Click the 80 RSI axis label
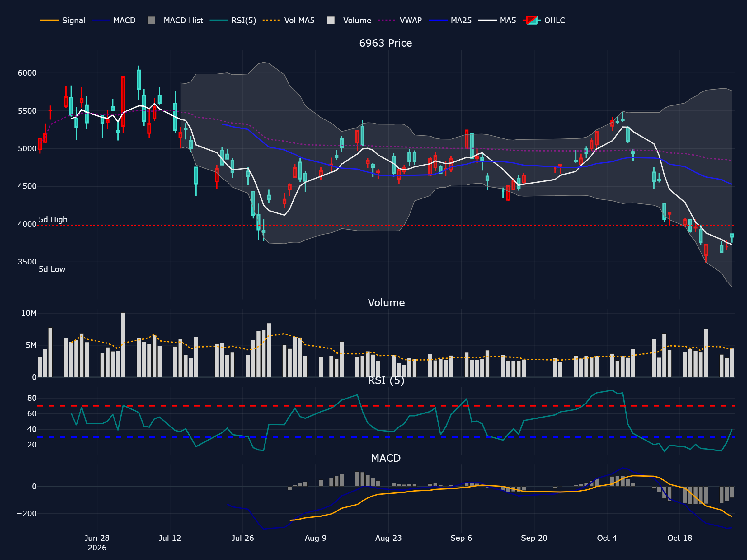The width and height of the screenshot is (747, 560). pyautogui.click(x=32, y=398)
